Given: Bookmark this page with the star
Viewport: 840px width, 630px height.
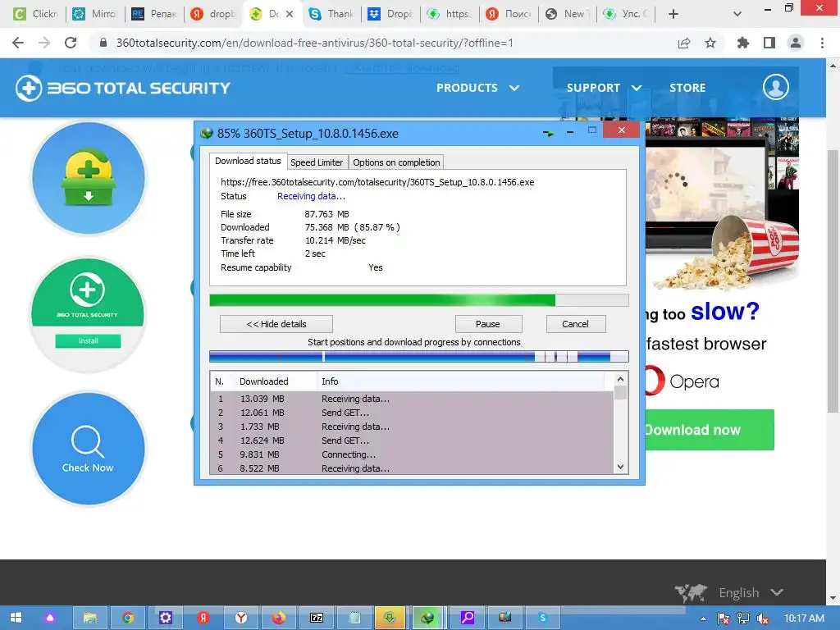Looking at the screenshot, I should tap(710, 43).
